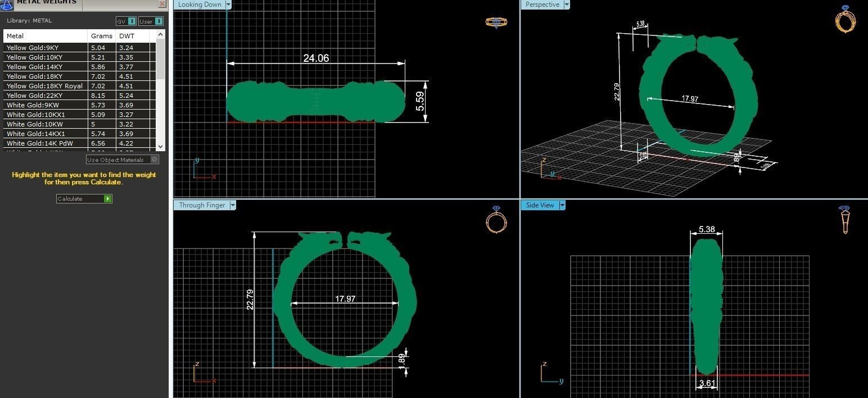This screenshot has width=868, height=398.
Task: Click the metal list scroll down arrow
Action: [x=161, y=146]
